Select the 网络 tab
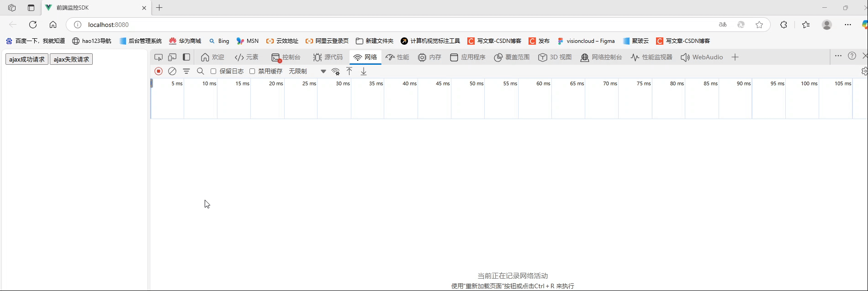The image size is (868, 291). click(365, 57)
